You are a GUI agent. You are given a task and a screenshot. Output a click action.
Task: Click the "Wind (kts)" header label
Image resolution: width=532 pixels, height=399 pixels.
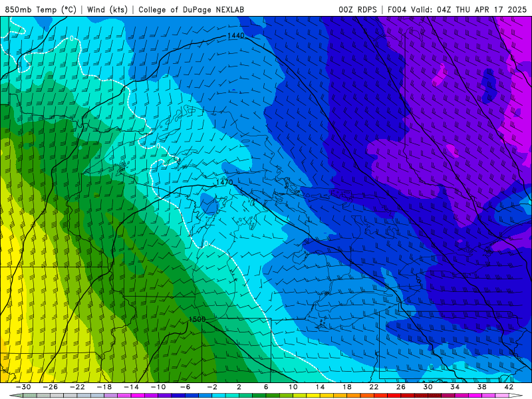107,9
